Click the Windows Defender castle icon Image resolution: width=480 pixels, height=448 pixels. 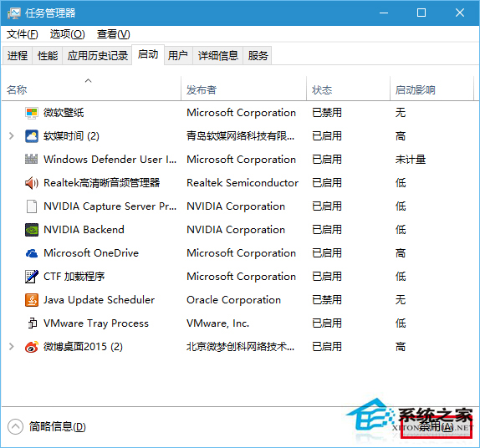click(x=31, y=159)
